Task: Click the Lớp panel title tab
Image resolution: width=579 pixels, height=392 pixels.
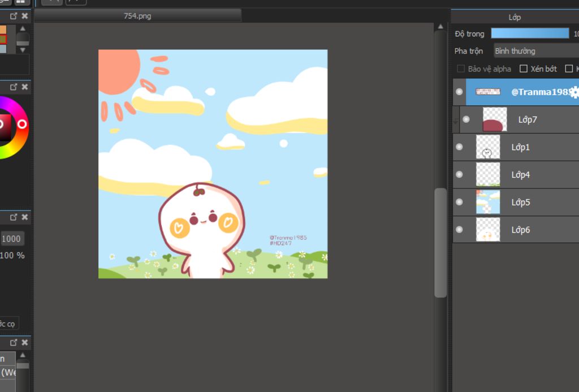Action: pos(515,18)
